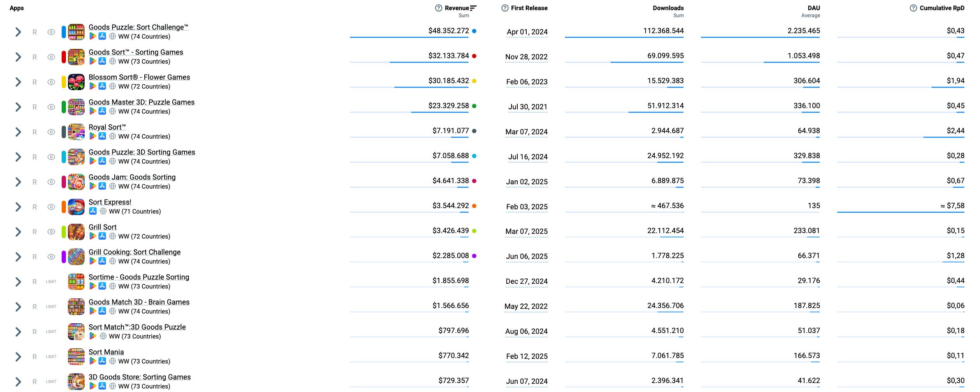Open App Store icon for Royal Sort

click(102, 136)
